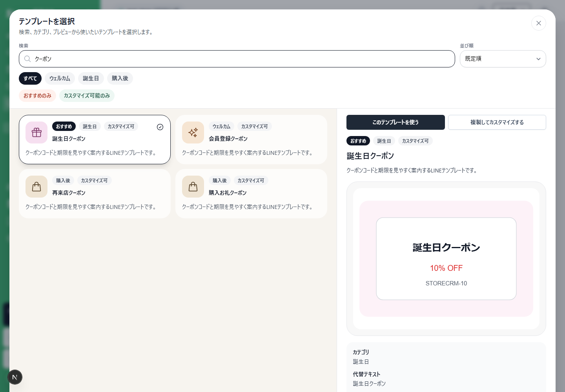Toggle the おすすめのみ filter
Image resolution: width=565 pixels, height=392 pixels.
coord(37,96)
